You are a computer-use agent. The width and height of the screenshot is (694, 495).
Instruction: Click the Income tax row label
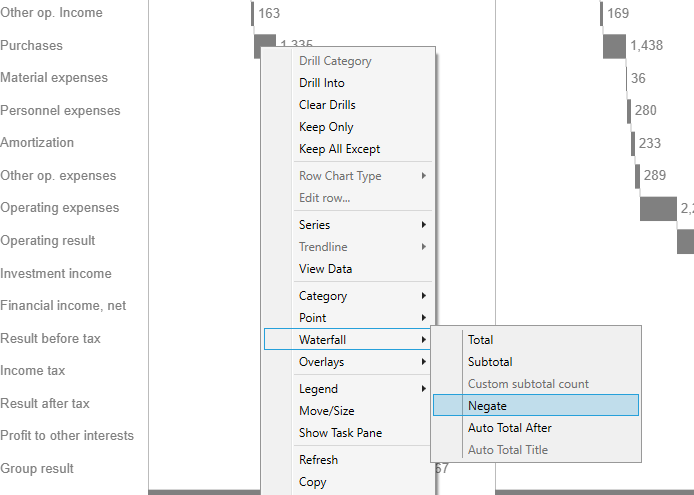33,371
